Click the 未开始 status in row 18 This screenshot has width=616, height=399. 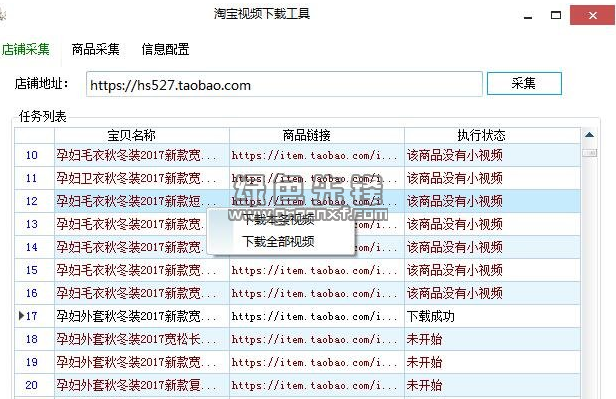[424, 339]
